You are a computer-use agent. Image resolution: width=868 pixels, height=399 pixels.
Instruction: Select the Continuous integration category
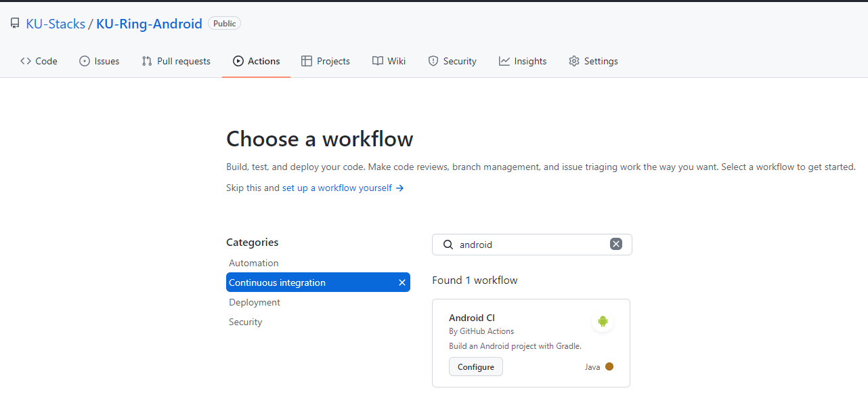point(318,282)
